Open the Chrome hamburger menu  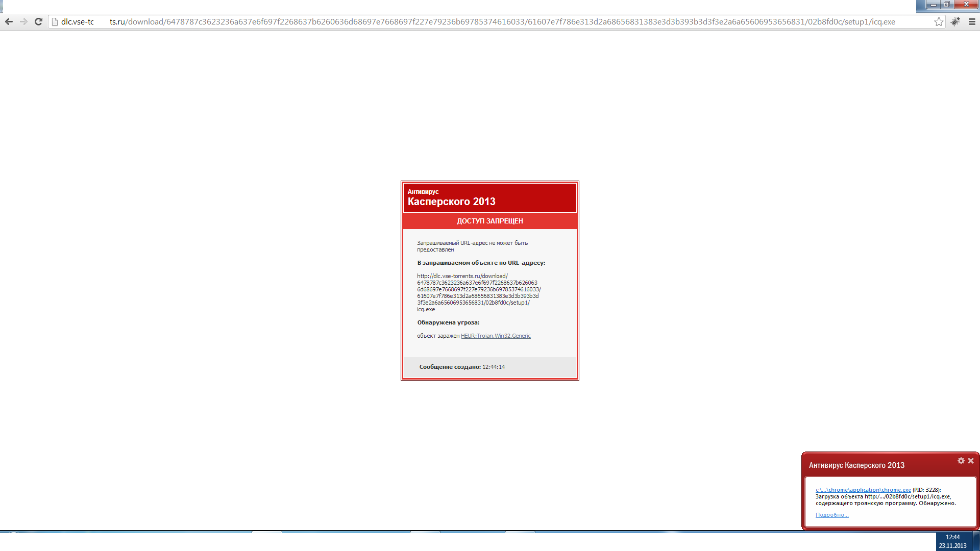(x=972, y=22)
